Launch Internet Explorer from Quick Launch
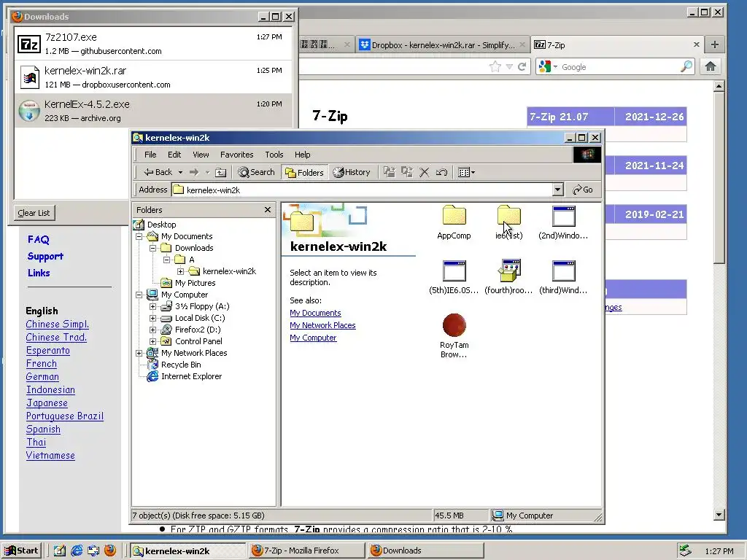Viewport: 747px width, 560px height. coord(76,551)
